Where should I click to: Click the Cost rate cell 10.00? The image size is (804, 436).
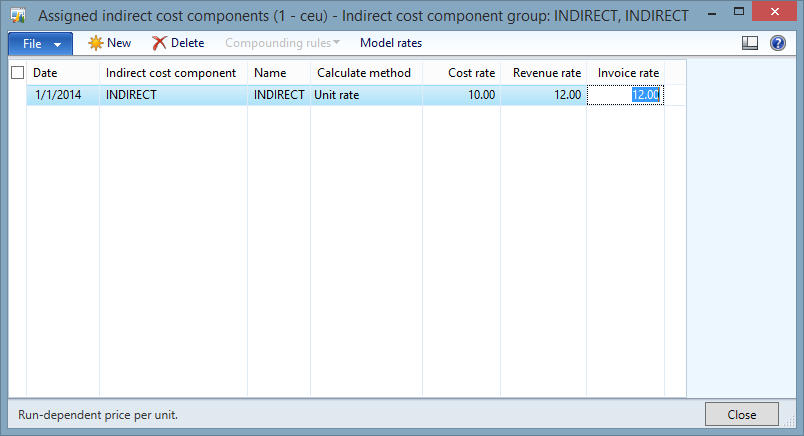462,95
